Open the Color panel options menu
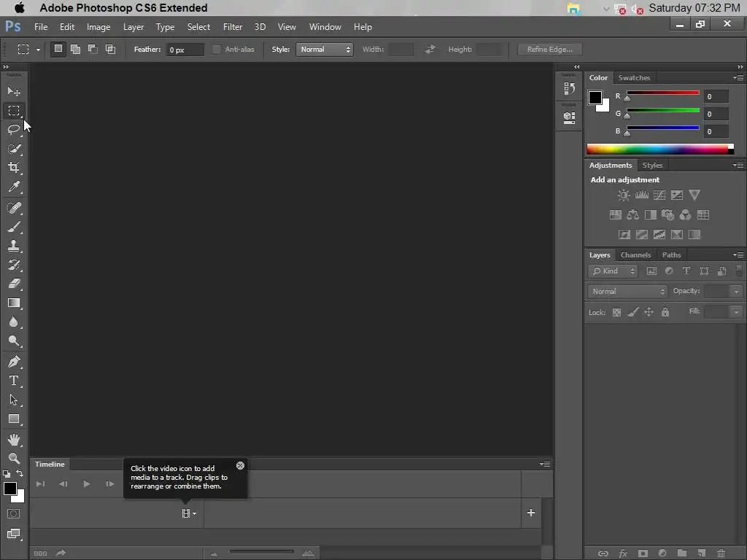 pyautogui.click(x=738, y=77)
